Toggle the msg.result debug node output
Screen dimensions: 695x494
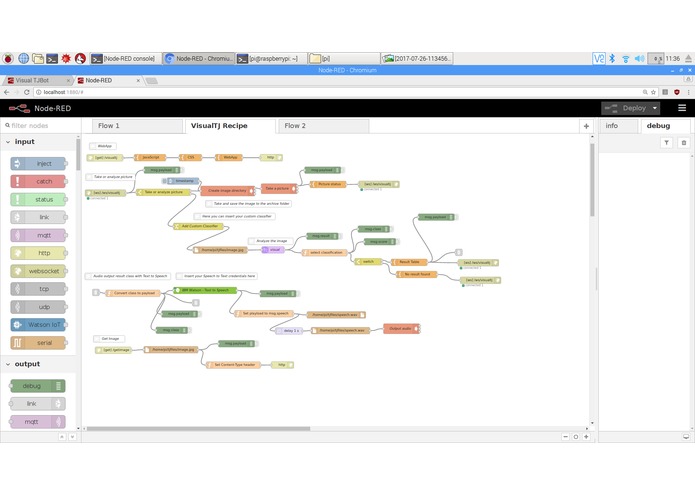[340, 236]
